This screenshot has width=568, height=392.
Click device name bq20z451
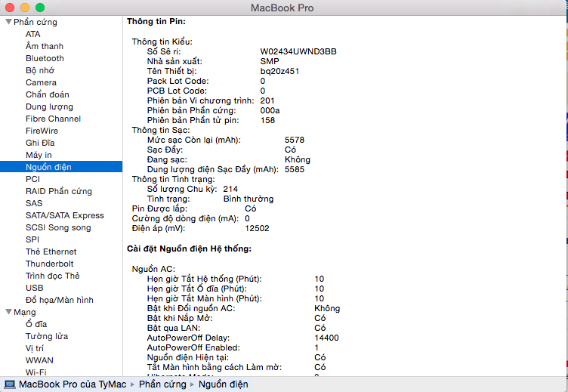click(x=279, y=71)
